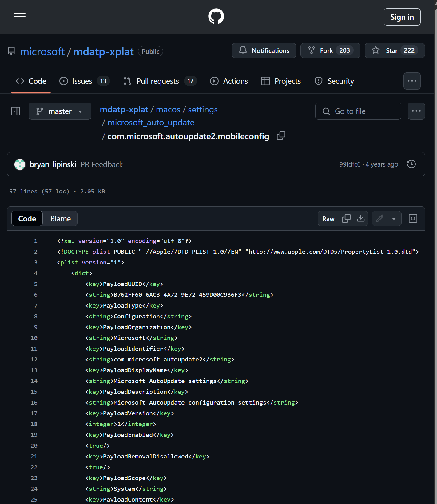The width and height of the screenshot is (437, 504).
Task: Copy the file path icon
Action: click(281, 136)
